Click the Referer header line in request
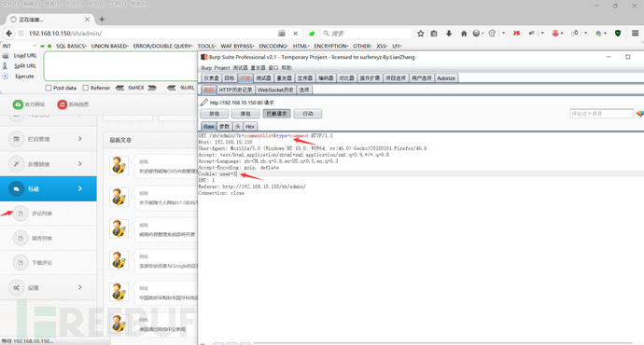644x345 pixels. pyautogui.click(x=252, y=186)
